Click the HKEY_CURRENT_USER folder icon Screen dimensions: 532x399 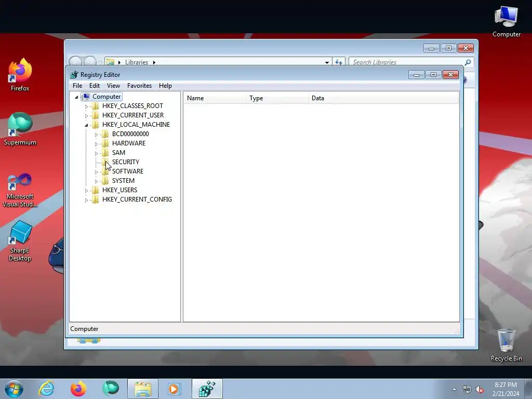tap(96, 115)
